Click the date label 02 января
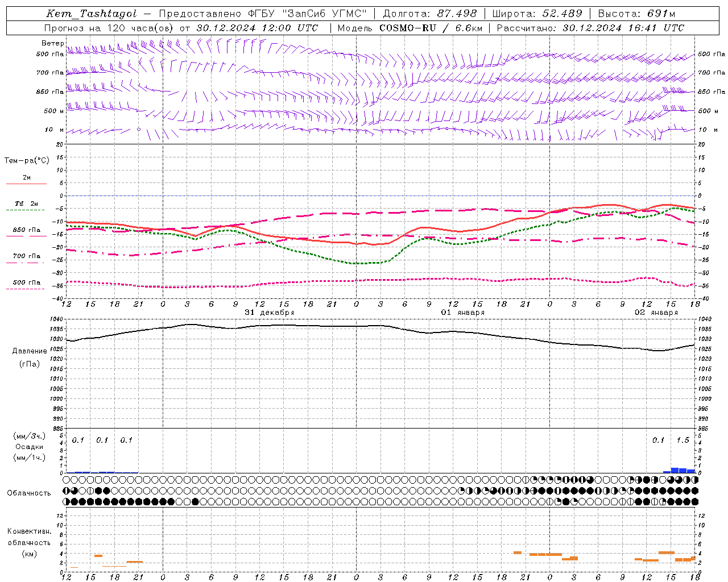The image size is (728, 582). pos(656,313)
